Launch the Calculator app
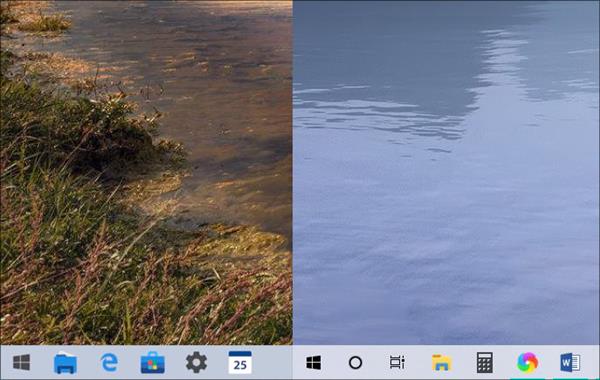The width and height of the screenshot is (600, 380). pos(484,362)
